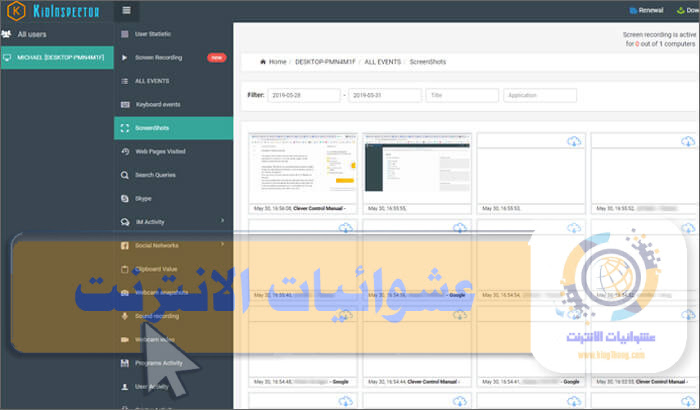The image size is (700, 410).
Task: Click the Skype sidebar icon
Action: point(124,198)
